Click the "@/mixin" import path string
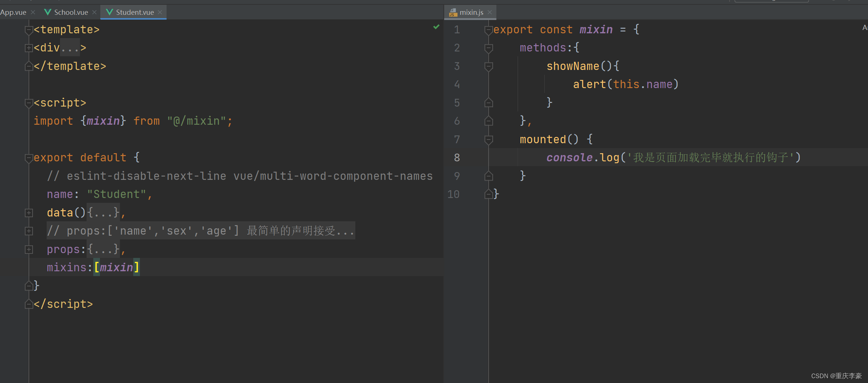 tap(197, 121)
